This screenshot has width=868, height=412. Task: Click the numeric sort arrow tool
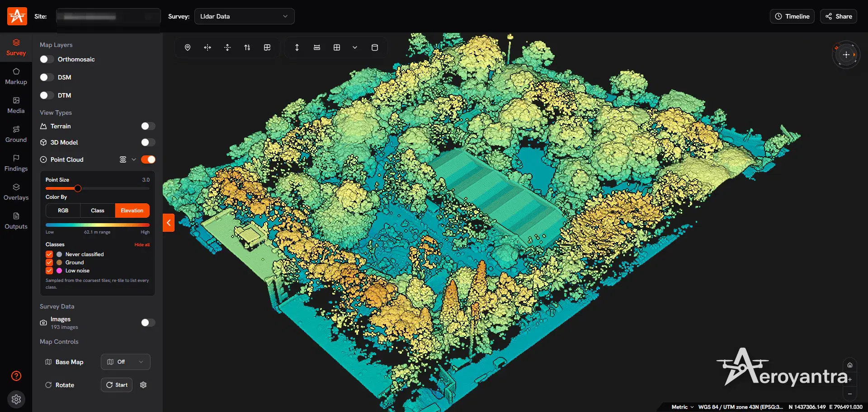point(247,47)
